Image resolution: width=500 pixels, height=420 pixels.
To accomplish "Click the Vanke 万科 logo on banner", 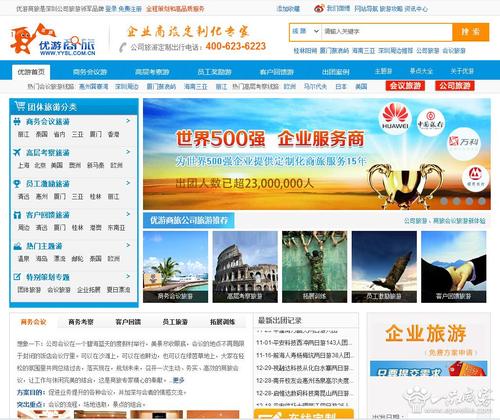I will click(x=464, y=144).
